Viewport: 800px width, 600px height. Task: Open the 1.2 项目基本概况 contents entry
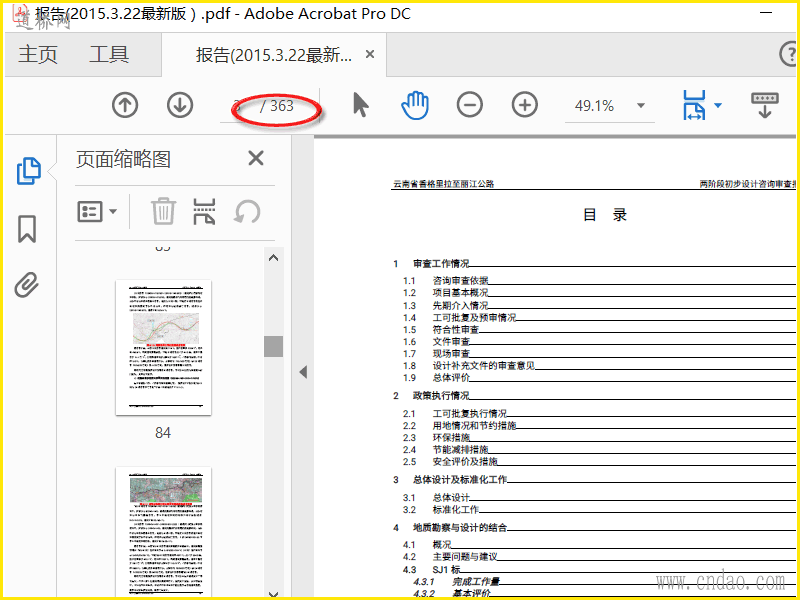pyautogui.click(x=599, y=293)
